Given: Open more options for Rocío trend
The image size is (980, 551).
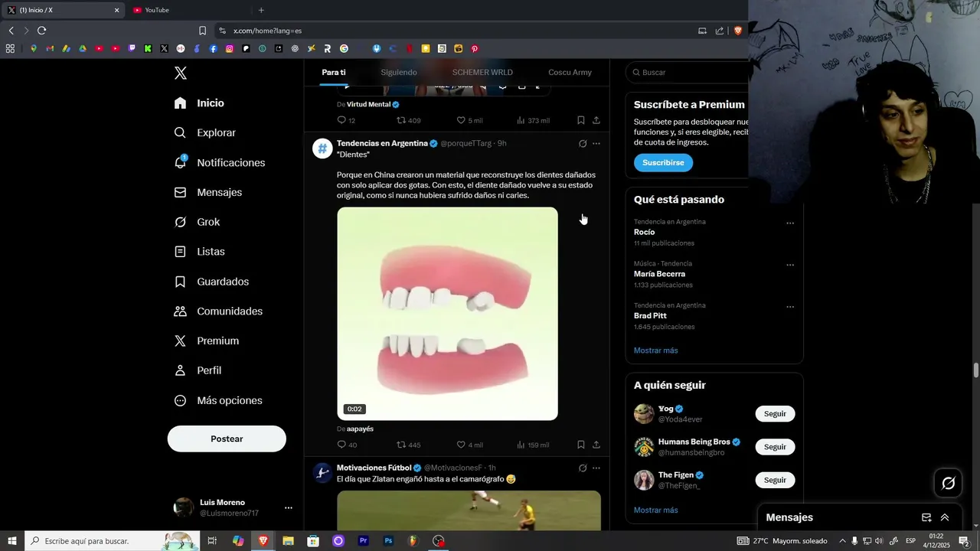Looking at the screenshot, I should [x=790, y=223].
